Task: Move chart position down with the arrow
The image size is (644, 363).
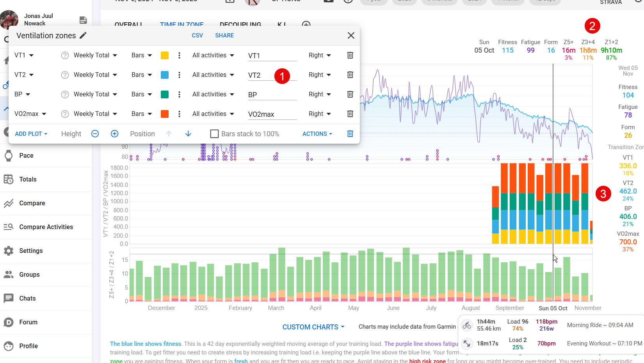Action: click(x=188, y=134)
